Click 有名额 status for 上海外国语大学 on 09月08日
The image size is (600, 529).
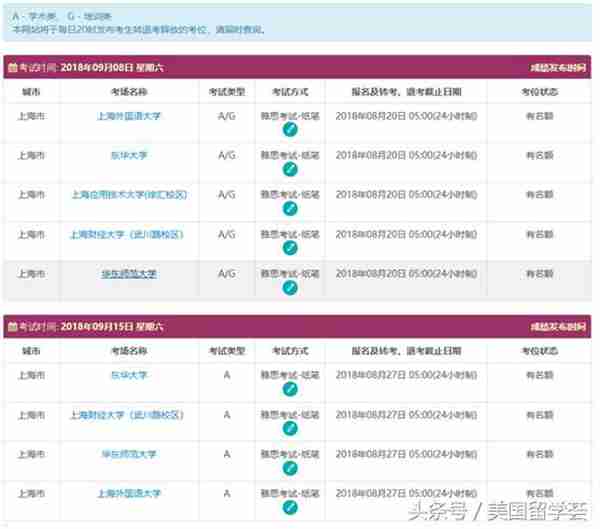[x=540, y=116]
